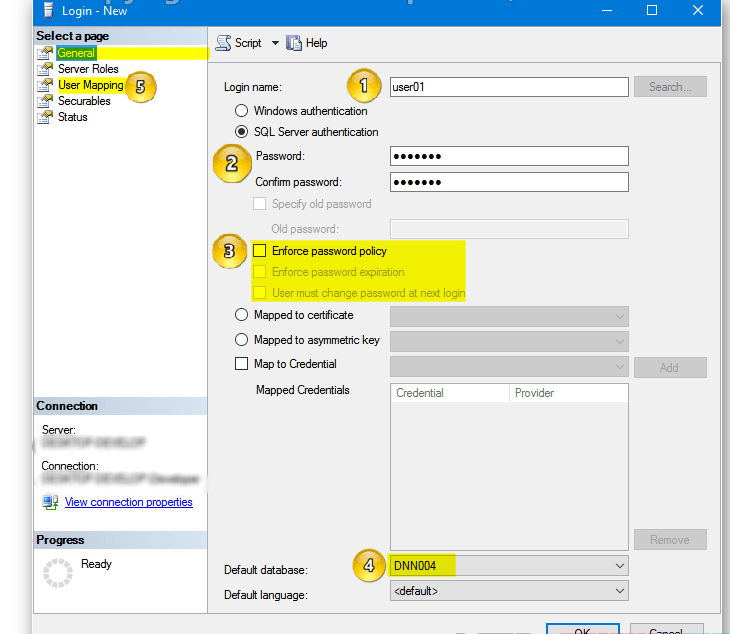
Task: Maximize the Login - New window
Action: click(x=652, y=10)
